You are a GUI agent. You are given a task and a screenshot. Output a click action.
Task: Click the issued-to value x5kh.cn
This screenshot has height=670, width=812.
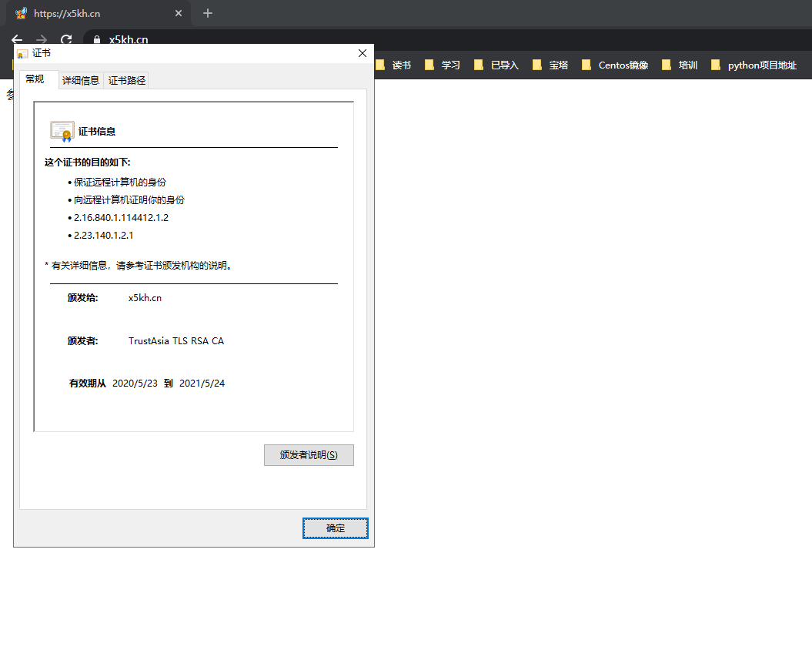tap(145, 298)
